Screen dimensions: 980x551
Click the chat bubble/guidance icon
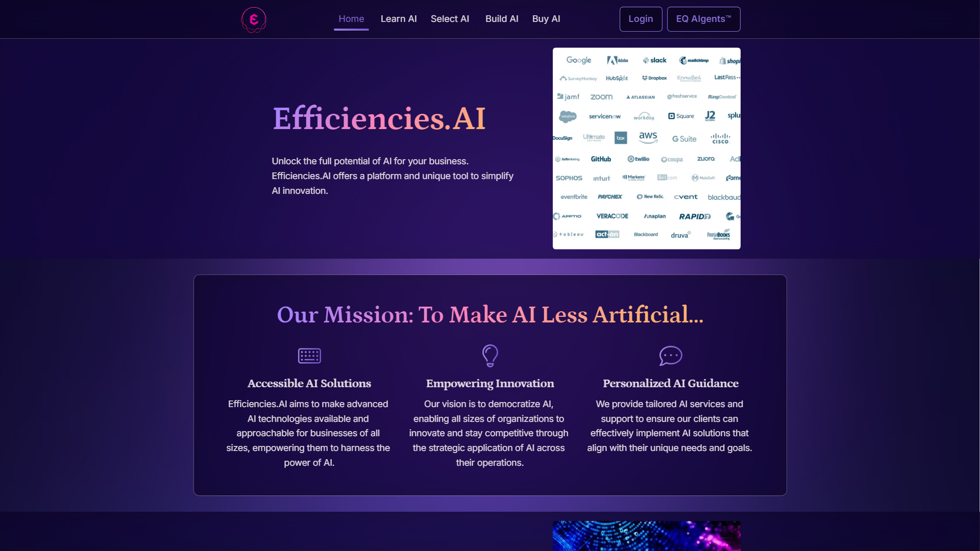point(670,355)
